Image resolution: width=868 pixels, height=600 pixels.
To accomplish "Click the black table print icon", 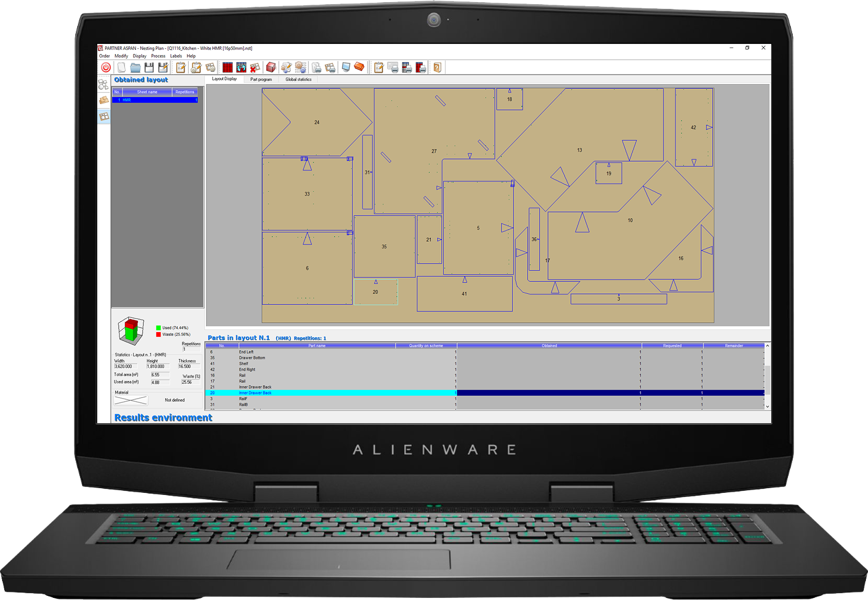I will [x=407, y=67].
